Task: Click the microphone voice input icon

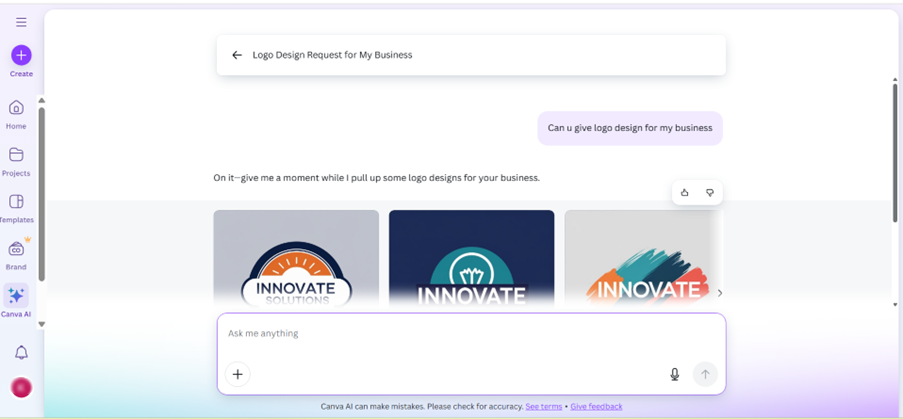Action: tap(674, 374)
